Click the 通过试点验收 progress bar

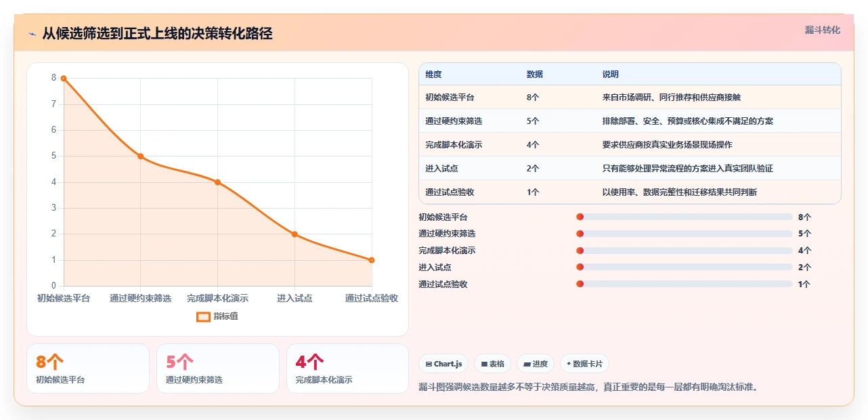click(x=684, y=285)
